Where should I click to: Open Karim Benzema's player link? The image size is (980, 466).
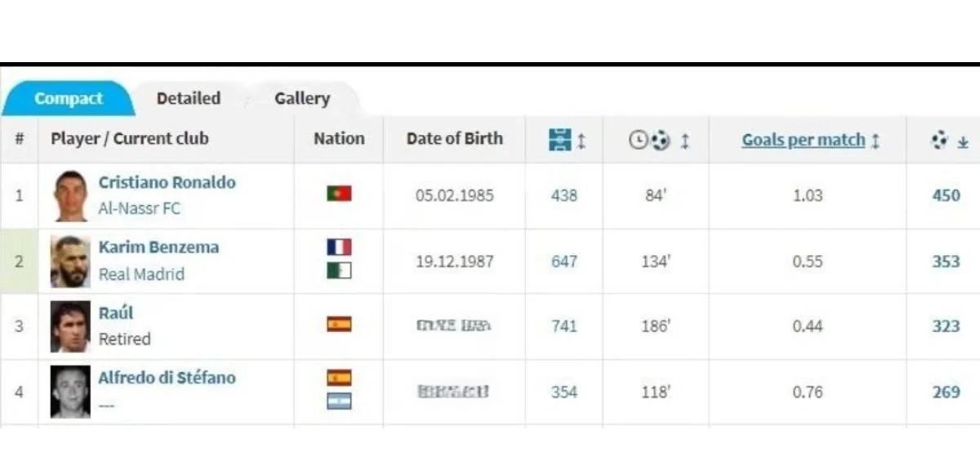pos(158,247)
